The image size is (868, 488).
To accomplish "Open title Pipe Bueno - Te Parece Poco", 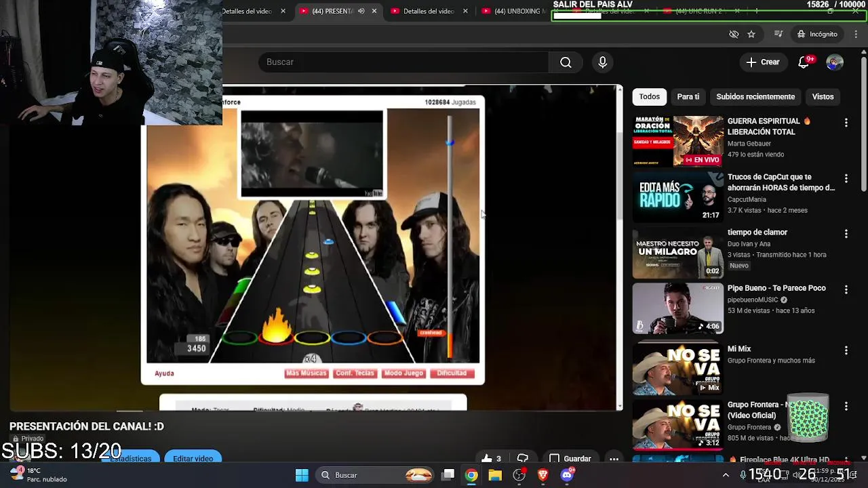I will [776, 288].
